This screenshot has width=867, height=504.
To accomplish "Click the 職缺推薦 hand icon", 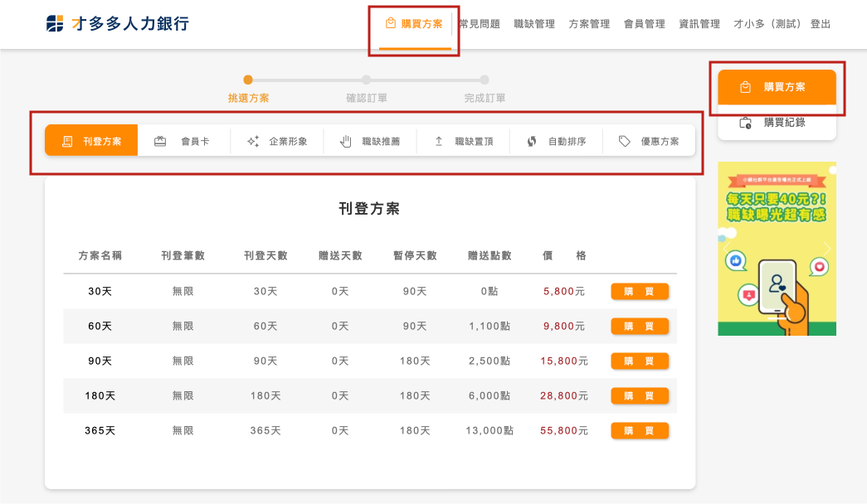I will pos(346,141).
